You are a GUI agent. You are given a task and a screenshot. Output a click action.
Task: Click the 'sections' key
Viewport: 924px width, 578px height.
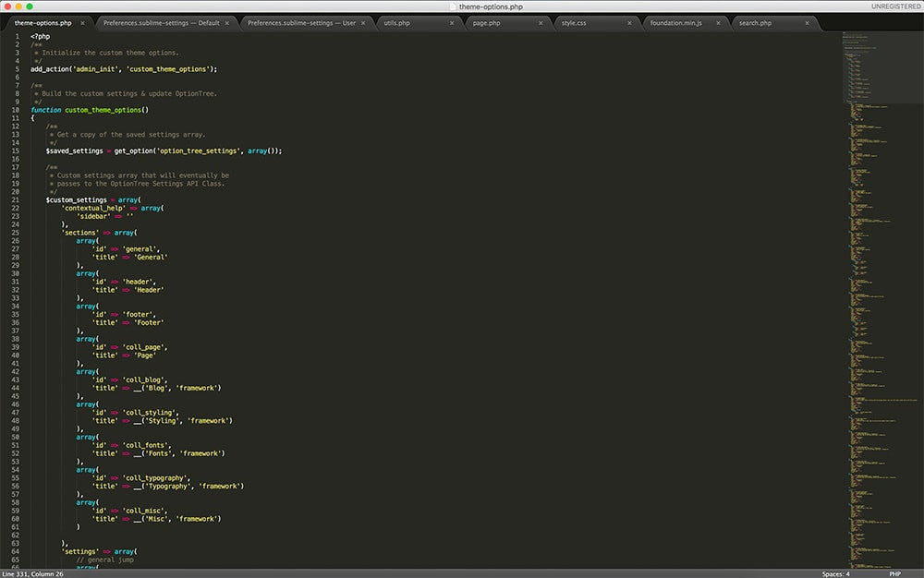click(x=80, y=233)
